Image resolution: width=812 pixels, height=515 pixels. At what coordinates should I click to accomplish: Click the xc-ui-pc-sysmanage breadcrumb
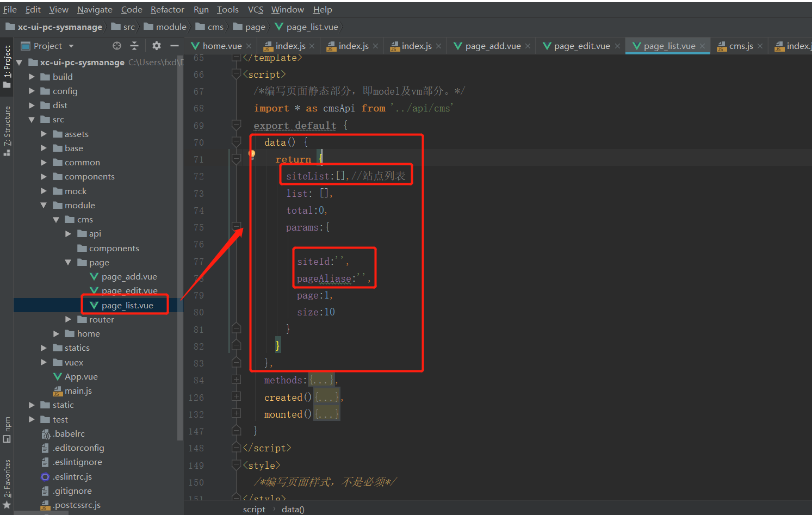click(54, 27)
